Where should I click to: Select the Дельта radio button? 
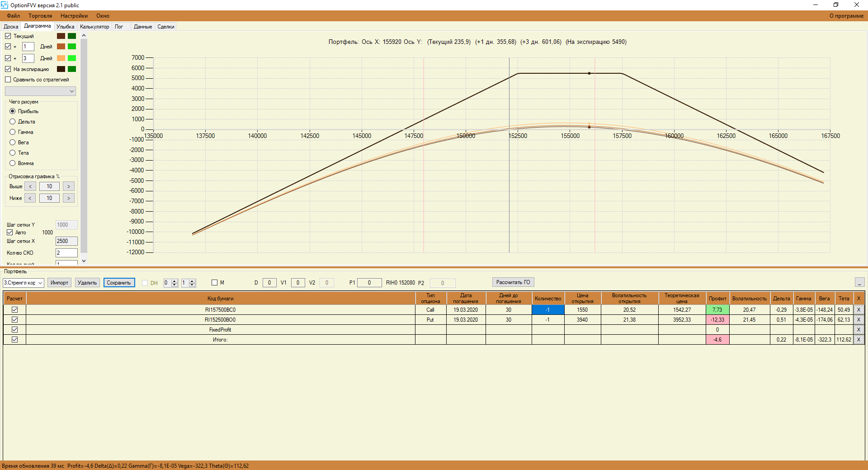point(13,122)
